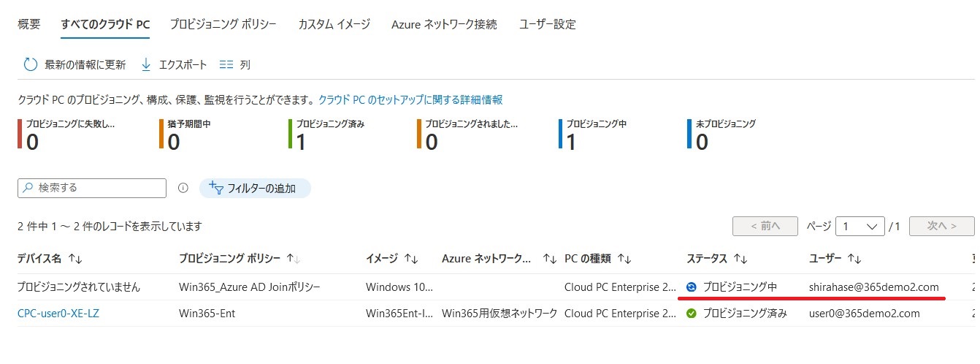Click the フィルターの追加 funnel icon
The height and width of the screenshot is (364, 980).
(x=216, y=188)
